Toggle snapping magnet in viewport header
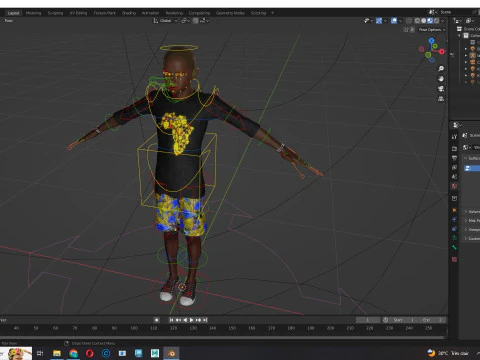 pos(196,21)
